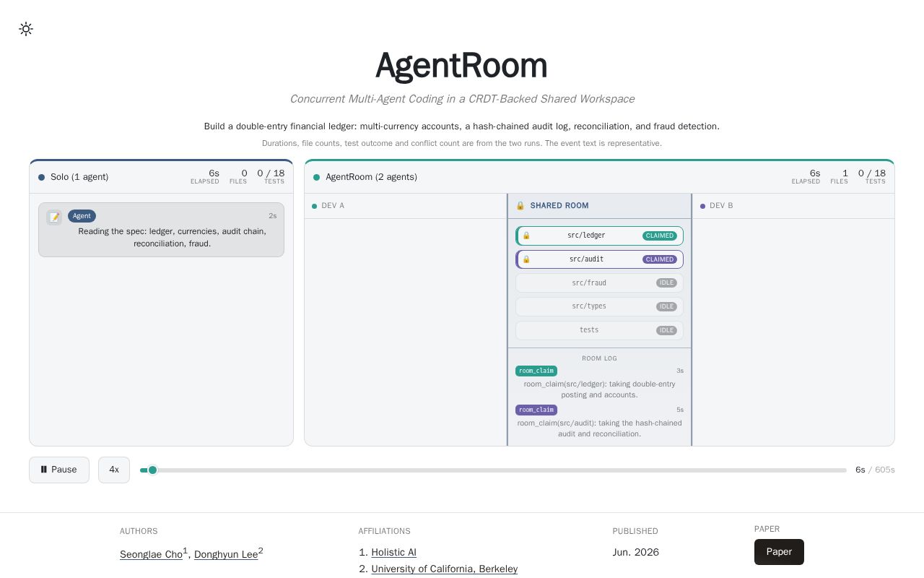
Task: Click the CLAIMED badge on src/ledger
Action: pyautogui.click(x=660, y=236)
